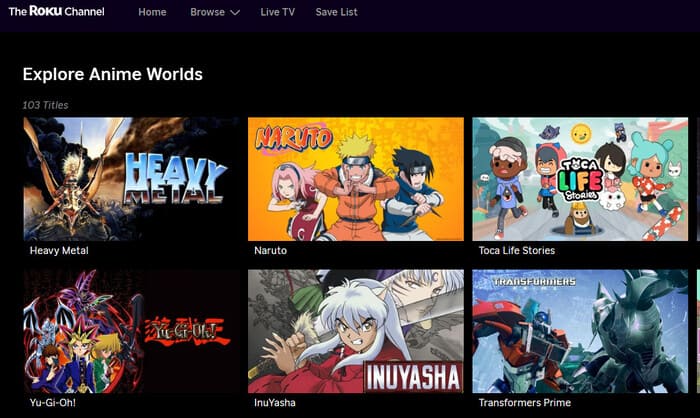
Task: Open the Live TV section
Action: coord(278,12)
